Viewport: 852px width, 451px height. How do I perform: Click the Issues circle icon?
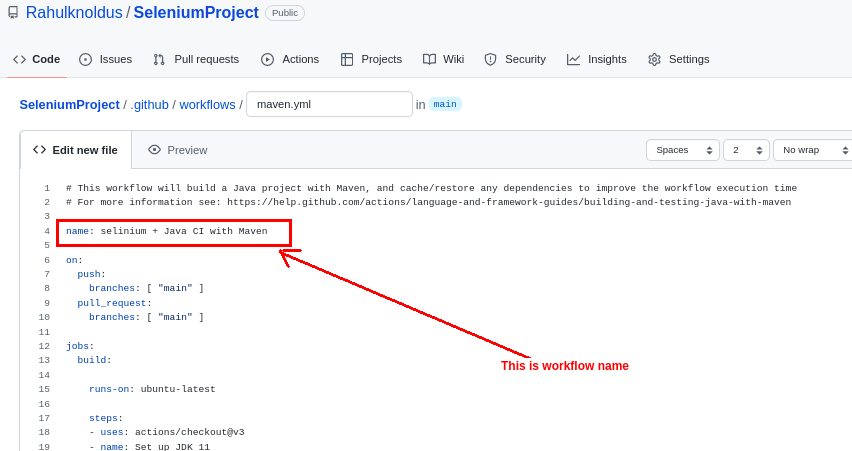point(85,59)
